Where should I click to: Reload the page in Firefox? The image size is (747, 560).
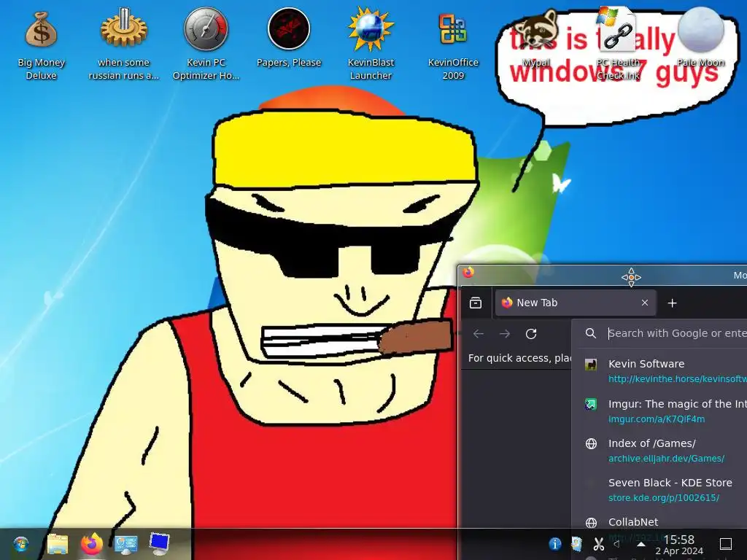(x=531, y=334)
